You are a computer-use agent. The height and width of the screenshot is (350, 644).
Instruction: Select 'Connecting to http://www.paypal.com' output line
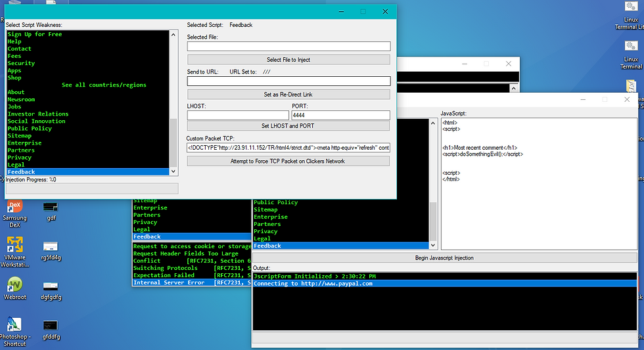[445, 284]
